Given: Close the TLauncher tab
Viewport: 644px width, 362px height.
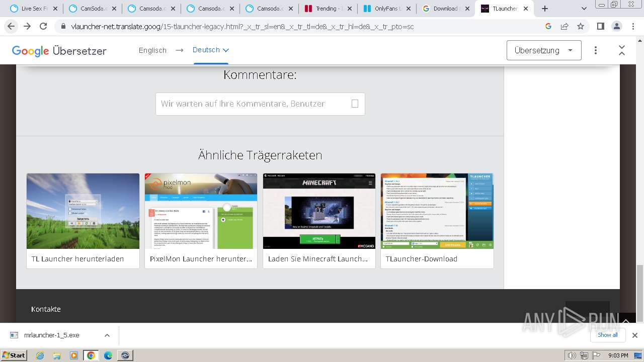Looking at the screenshot, I should pyautogui.click(x=526, y=9).
